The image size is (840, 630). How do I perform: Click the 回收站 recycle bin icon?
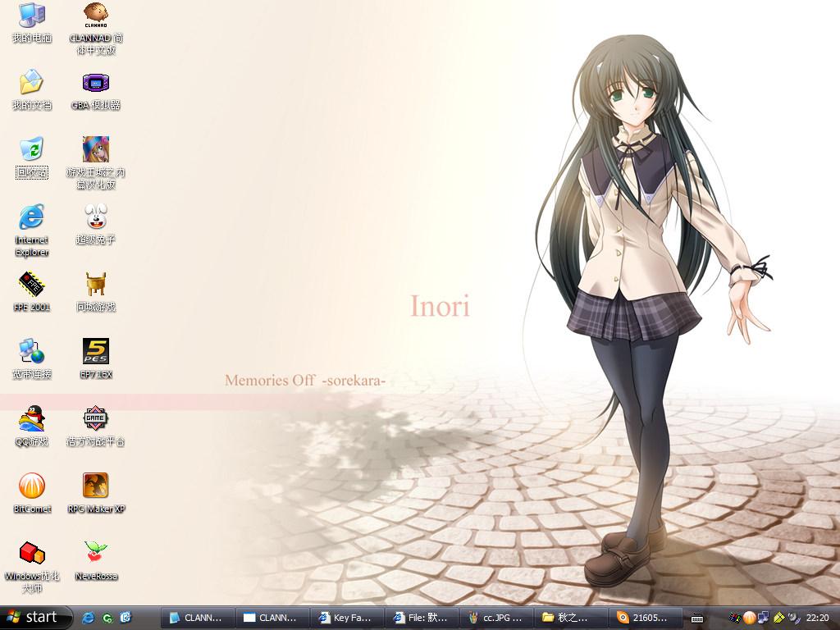(32, 157)
